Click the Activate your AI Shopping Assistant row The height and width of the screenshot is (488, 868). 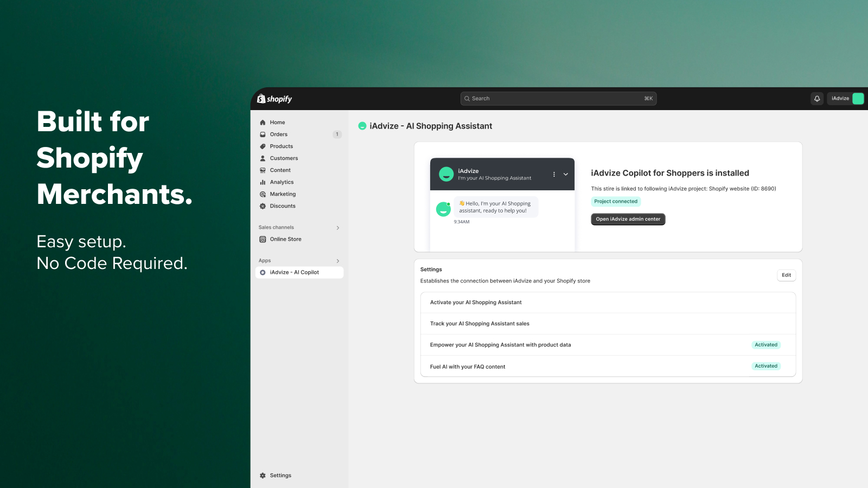[608, 303]
